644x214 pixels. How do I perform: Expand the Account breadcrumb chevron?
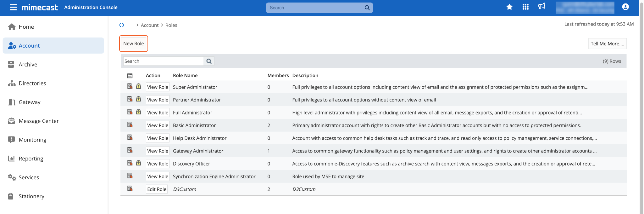[137, 25]
